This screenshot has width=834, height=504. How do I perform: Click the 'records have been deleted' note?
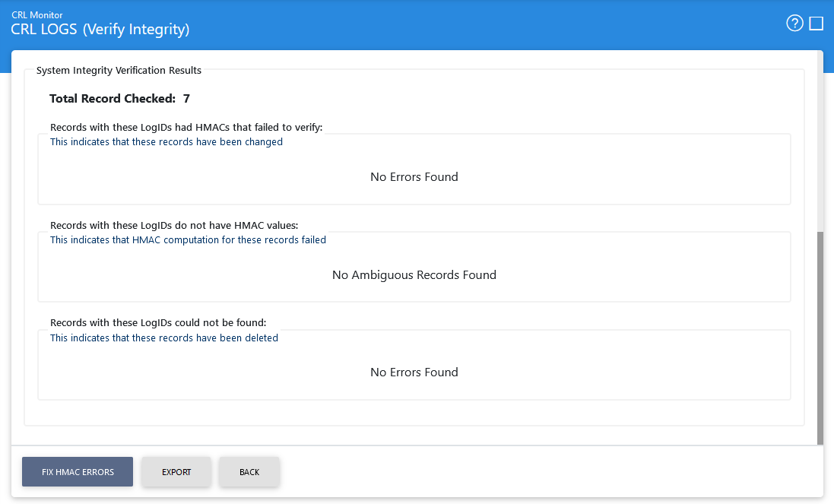[164, 338]
